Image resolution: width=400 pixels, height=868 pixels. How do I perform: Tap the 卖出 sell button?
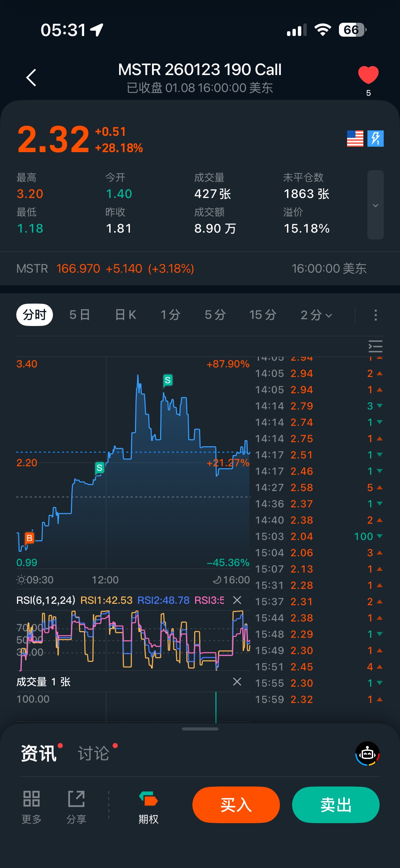[336, 805]
